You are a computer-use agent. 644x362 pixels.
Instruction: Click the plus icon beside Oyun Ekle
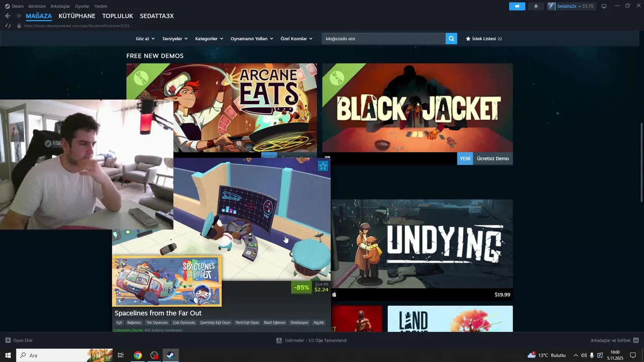(8, 340)
